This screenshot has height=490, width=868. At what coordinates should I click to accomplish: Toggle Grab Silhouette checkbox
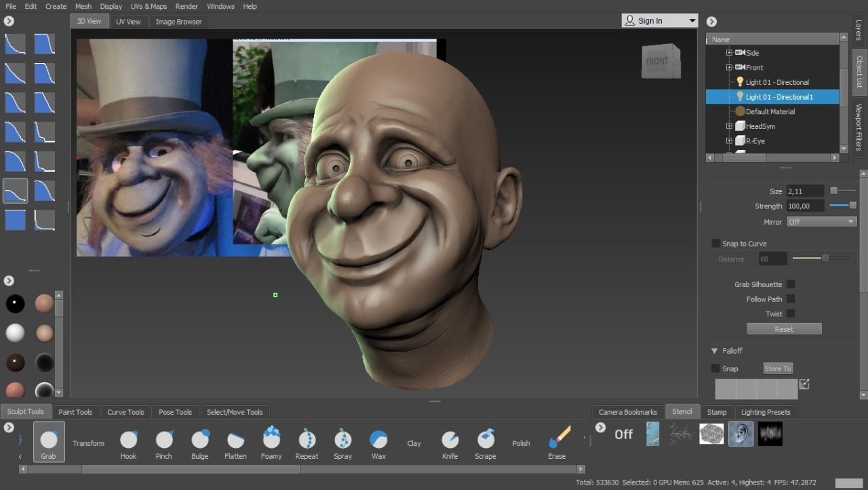click(791, 284)
